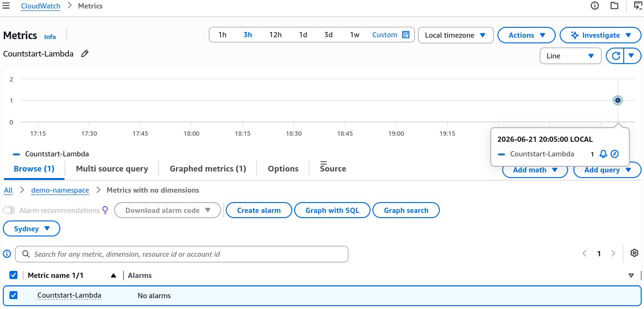Open the Download alarm code dropdown
This screenshot has height=309, width=644.
point(167,211)
